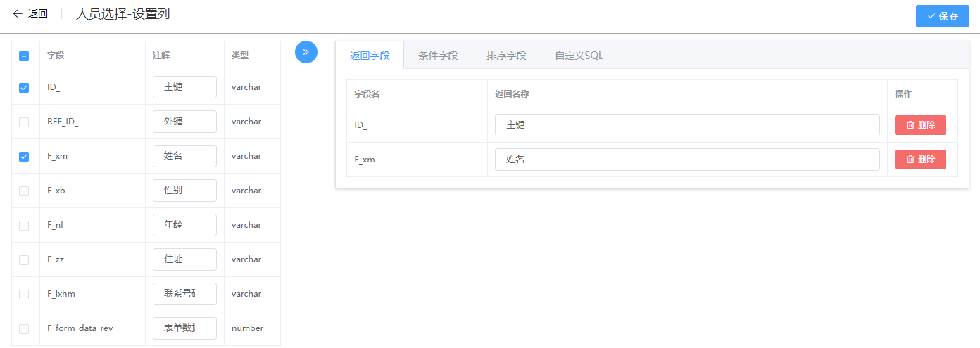Viewport: 980px width, 348px height.
Task: Switch to the 条件字段 tab
Action: [x=438, y=56]
